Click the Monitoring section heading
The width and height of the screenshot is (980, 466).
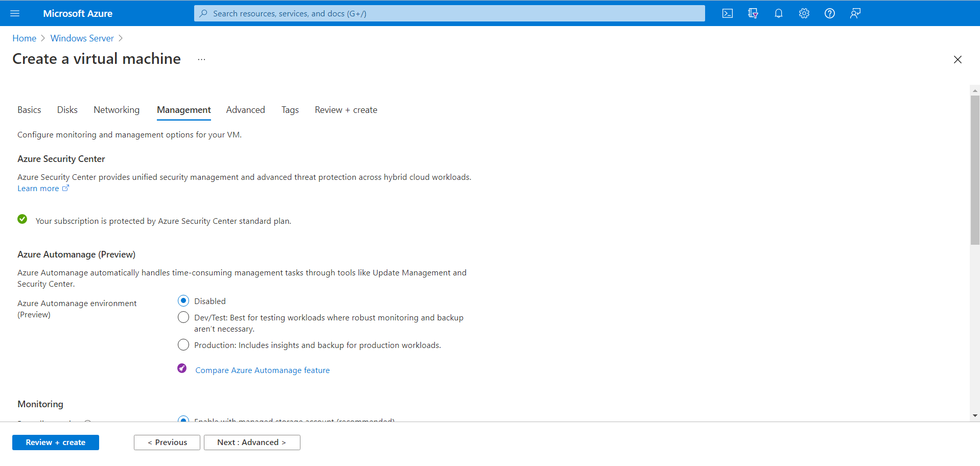coord(40,404)
